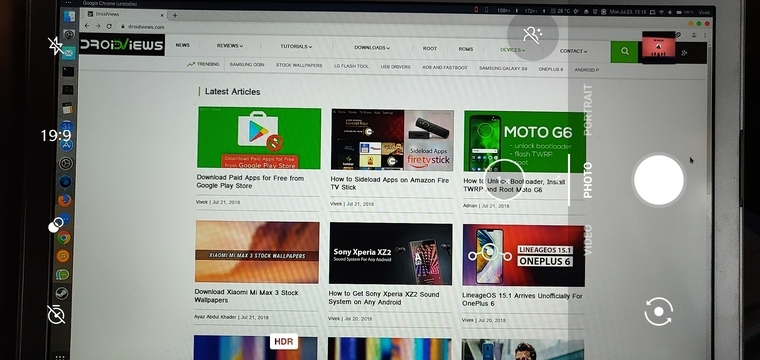760x360 pixels.
Task: Switch to VIDEO camera mode
Action: pos(588,240)
